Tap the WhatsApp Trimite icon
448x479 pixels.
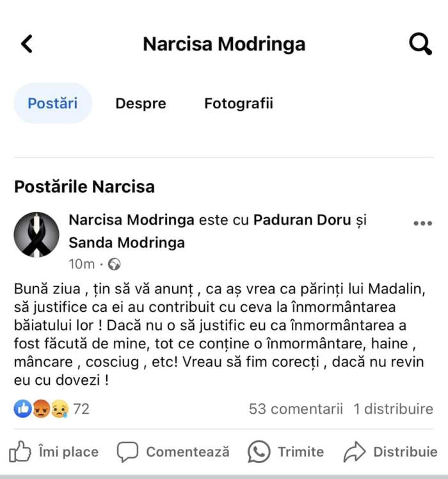click(x=259, y=452)
